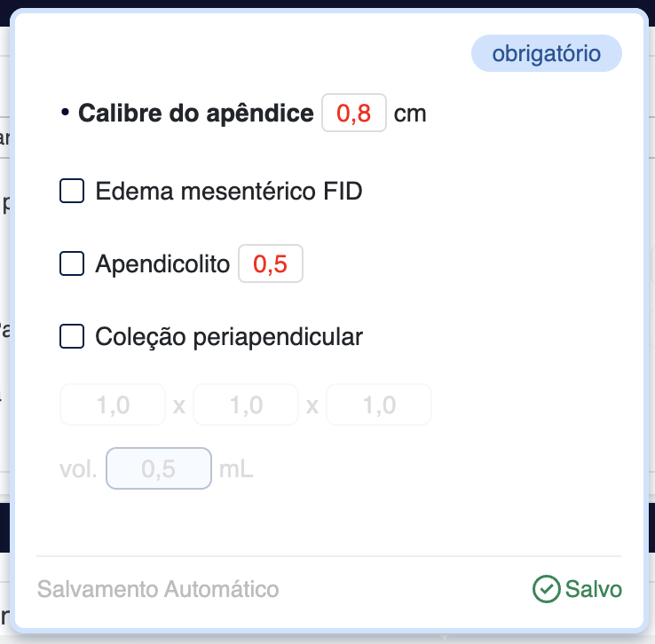
Task: Click the Edema mesentérico FID label text
Action: (229, 191)
